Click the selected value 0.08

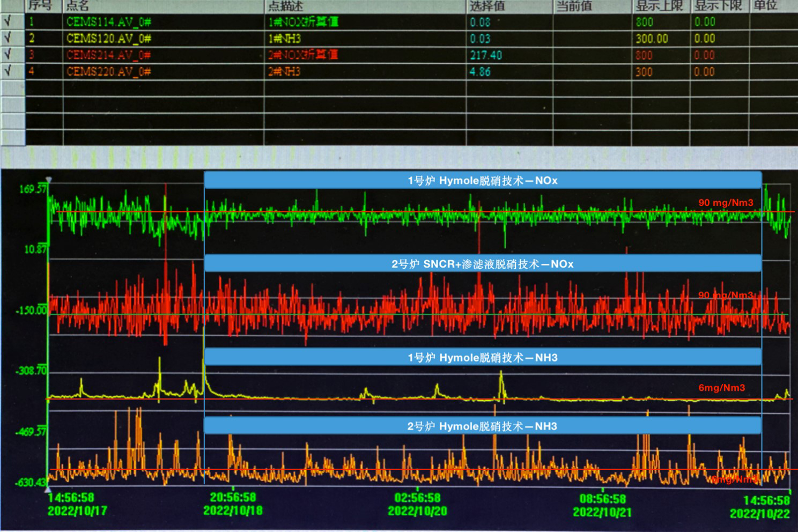point(480,22)
